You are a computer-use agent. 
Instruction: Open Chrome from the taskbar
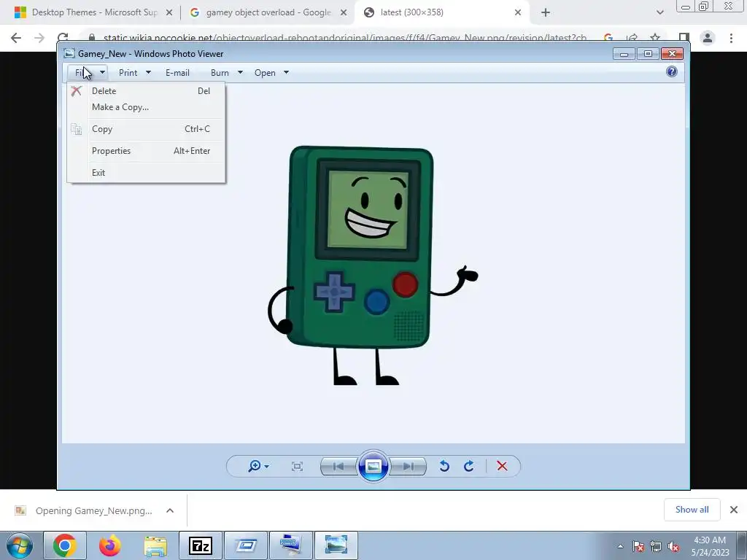(65, 545)
